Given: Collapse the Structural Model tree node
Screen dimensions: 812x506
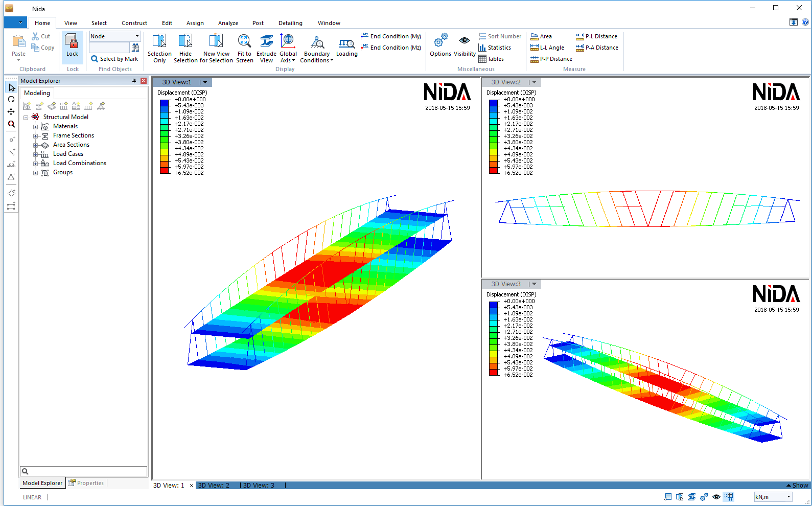Looking at the screenshot, I should pyautogui.click(x=26, y=118).
